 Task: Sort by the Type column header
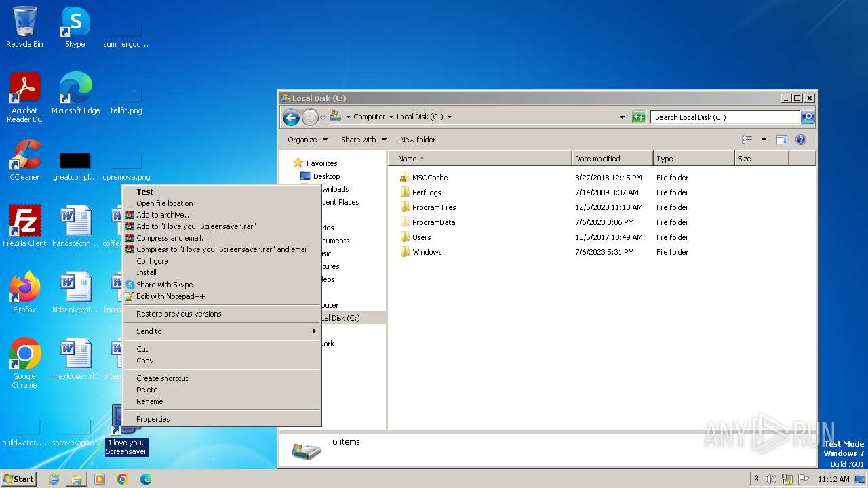click(x=694, y=159)
